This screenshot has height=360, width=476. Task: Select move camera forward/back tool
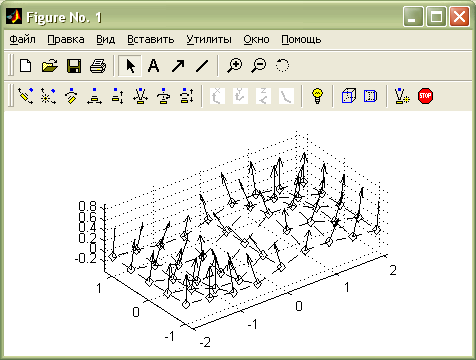click(117, 96)
